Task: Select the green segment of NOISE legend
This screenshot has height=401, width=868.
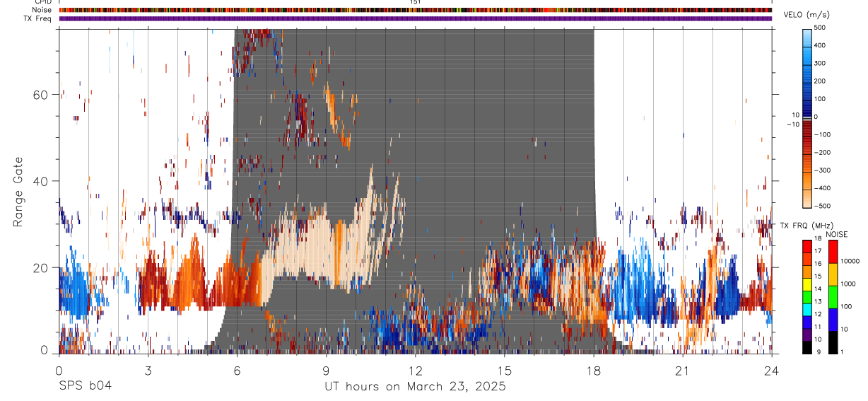Action: (x=833, y=297)
